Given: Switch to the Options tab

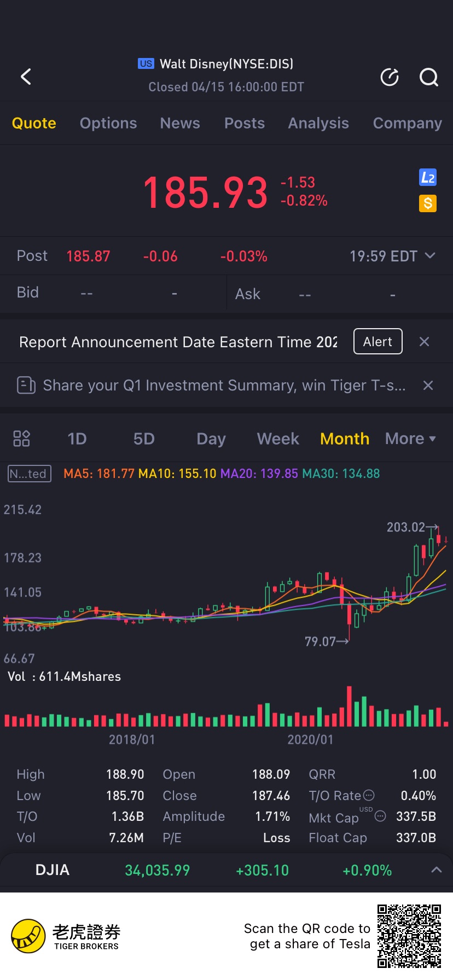Looking at the screenshot, I should tap(108, 123).
